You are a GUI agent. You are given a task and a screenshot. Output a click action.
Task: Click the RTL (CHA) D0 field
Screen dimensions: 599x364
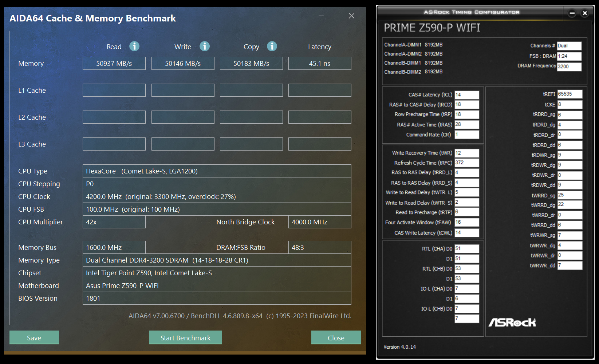click(467, 249)
